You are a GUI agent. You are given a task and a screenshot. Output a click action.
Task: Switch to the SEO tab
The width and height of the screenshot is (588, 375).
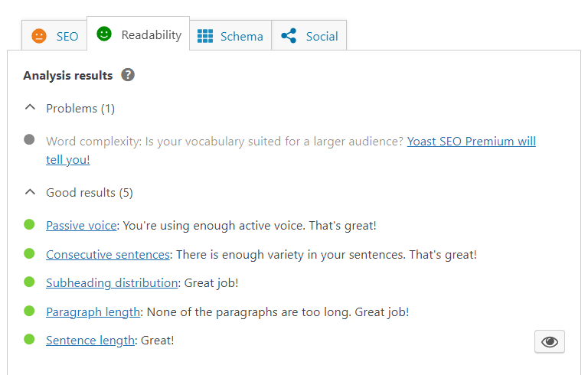[54, 36]
